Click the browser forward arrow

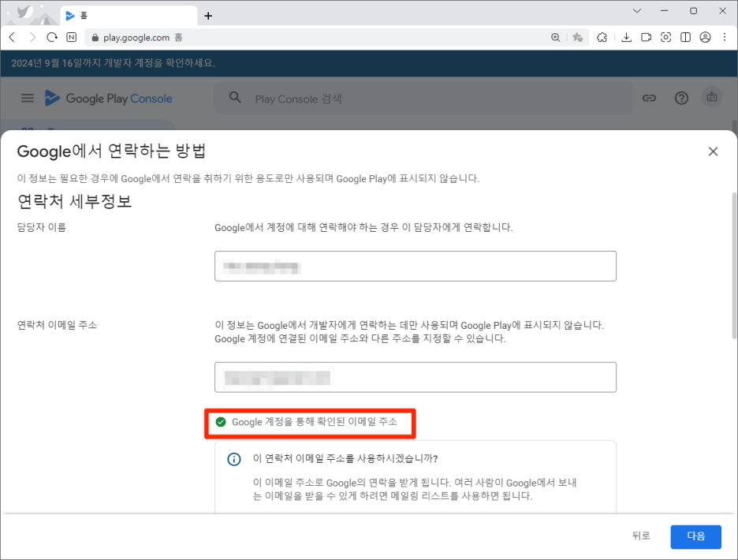[32, 37]
